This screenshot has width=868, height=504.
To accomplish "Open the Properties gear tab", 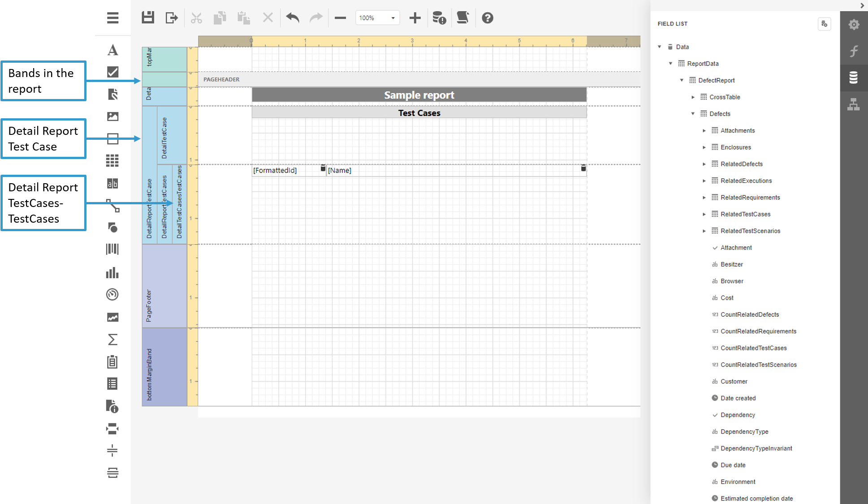I will (x=854, y=25).
